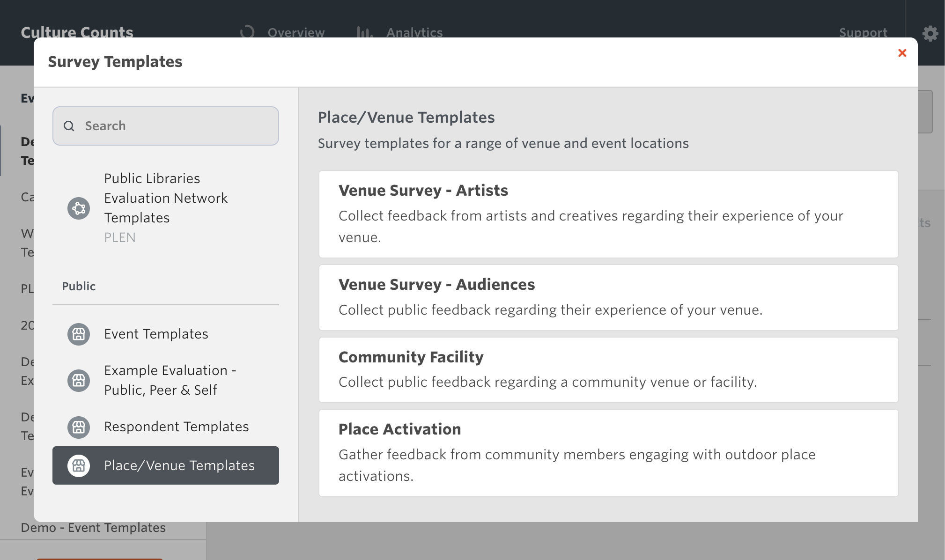The width and height of the screenshot is (945, 560).
Task: Click the Respondent Templates storefront icon
Action: [79, 427]
